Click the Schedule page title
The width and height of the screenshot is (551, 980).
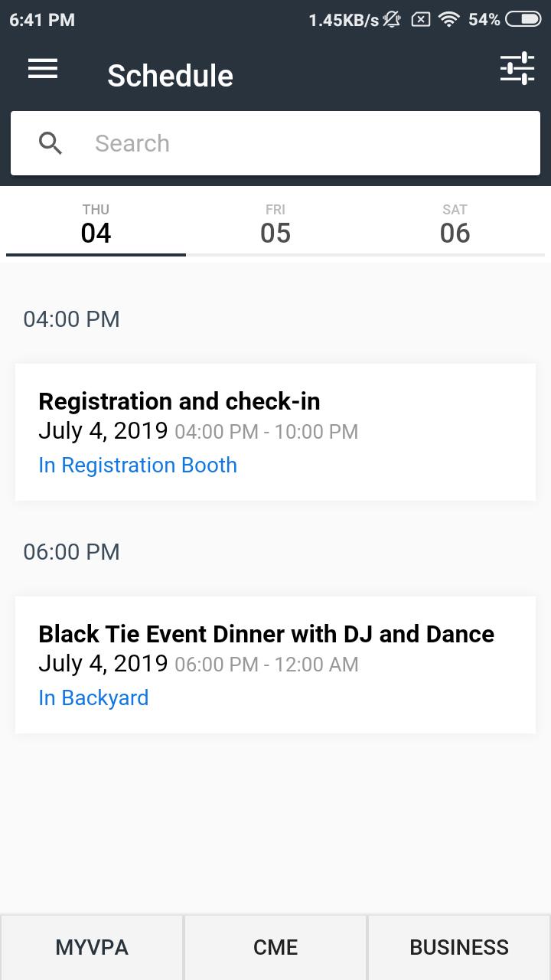click(170, 76)
